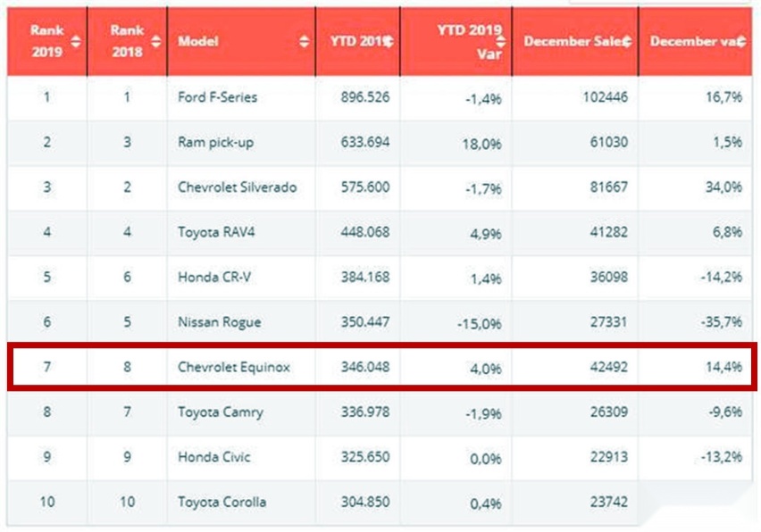Click December sales value 41282
Viewport: 761px width, 532px height.
tap(608, 232)
